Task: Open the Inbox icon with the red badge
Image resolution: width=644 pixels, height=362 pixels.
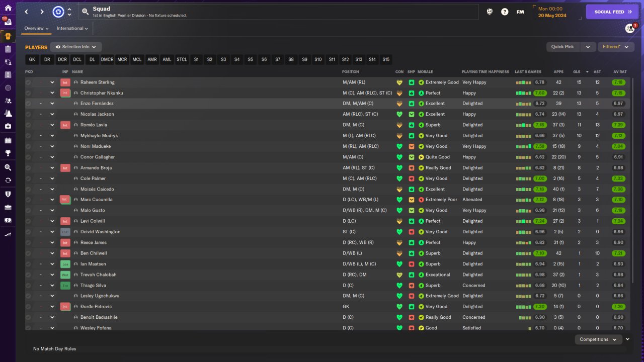Action: [x=8, y=23]
